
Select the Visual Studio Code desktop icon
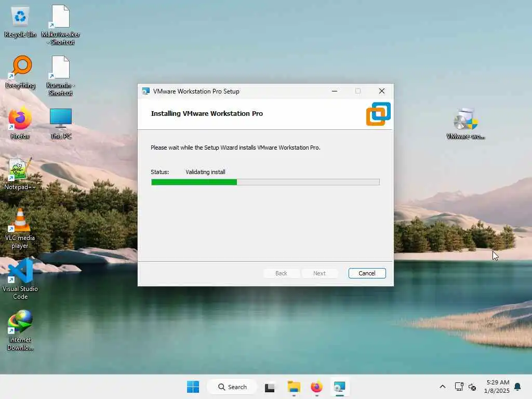[20, 280]
